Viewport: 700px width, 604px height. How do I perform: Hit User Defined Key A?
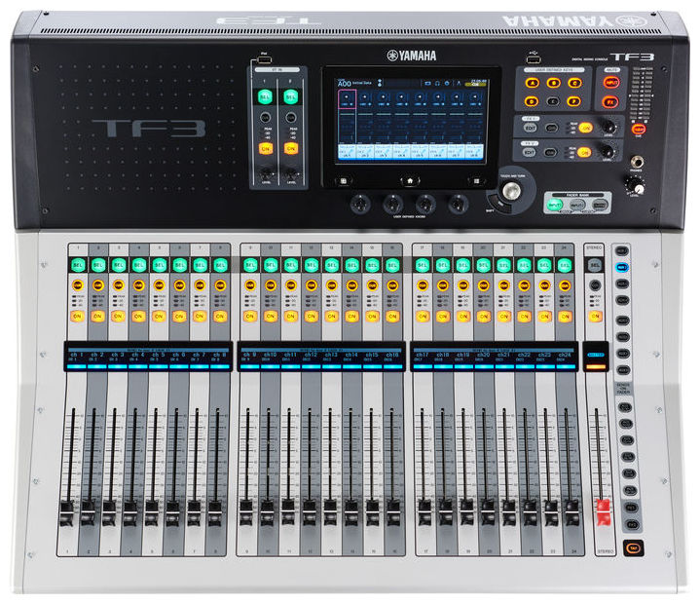point(532,83)
